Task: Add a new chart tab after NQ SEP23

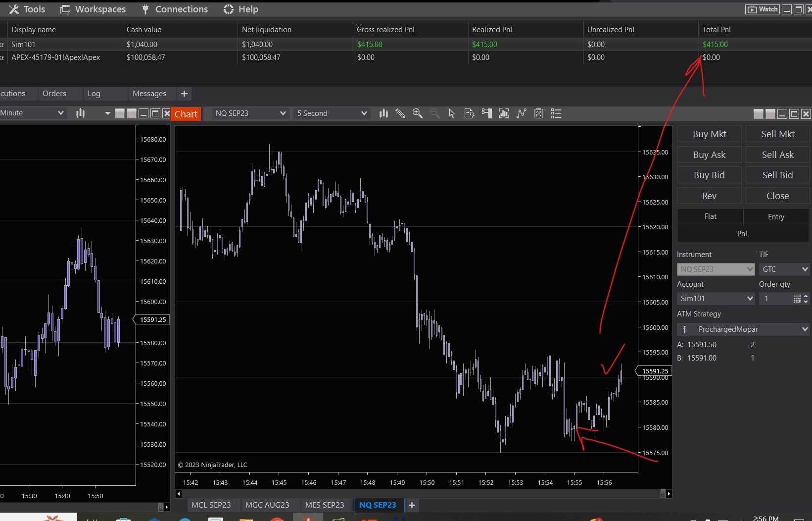Action: coord(412,505)
